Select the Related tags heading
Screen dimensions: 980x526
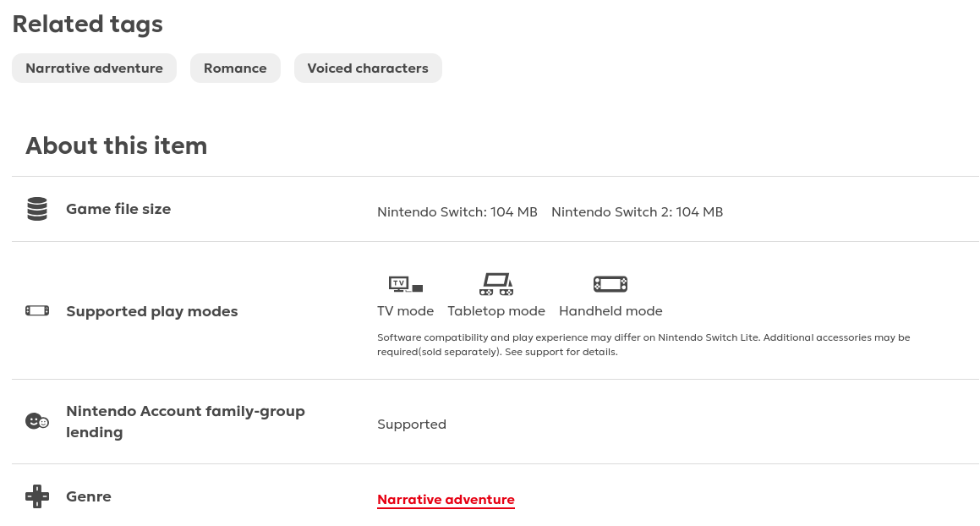pyautogui.click(x=87, y=25)
